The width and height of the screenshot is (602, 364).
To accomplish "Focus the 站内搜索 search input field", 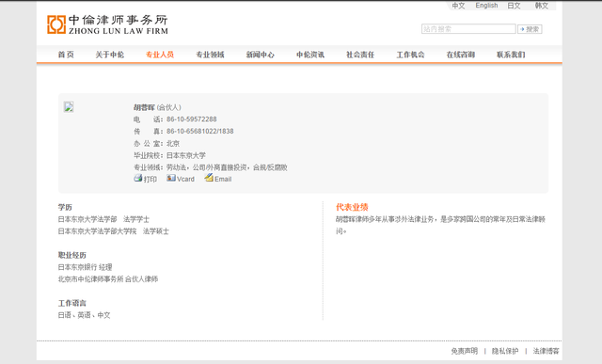I will click(468, 29).
